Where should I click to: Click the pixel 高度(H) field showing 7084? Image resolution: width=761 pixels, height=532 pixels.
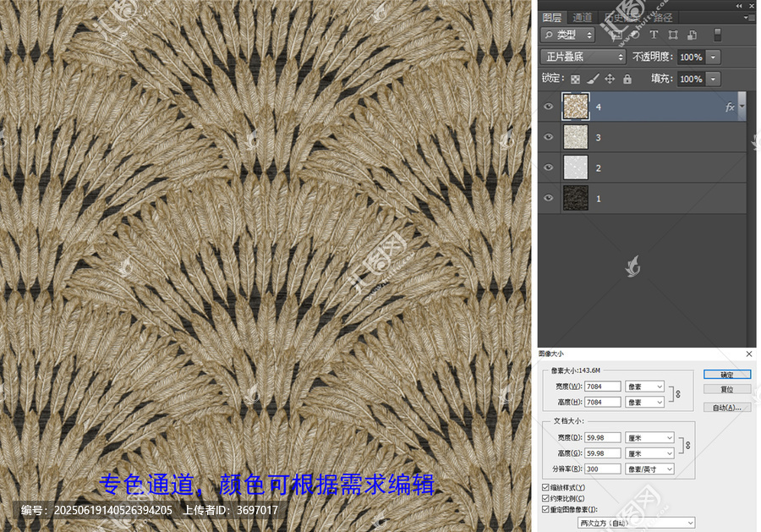pos(603,402)
